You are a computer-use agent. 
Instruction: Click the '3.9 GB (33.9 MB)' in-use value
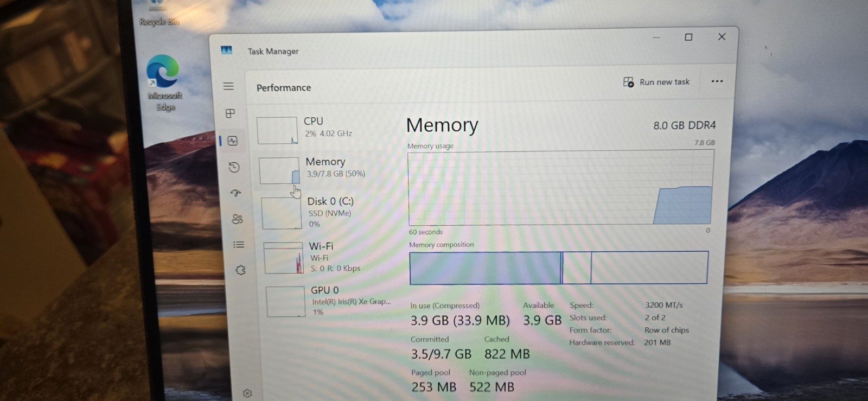[460, 321]
